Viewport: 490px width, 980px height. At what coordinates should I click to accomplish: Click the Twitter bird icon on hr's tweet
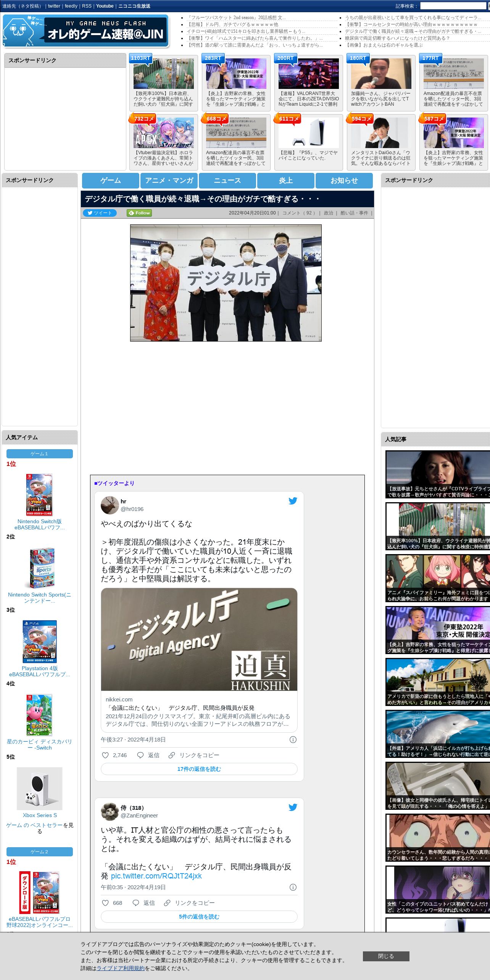[x=293, y=501]
